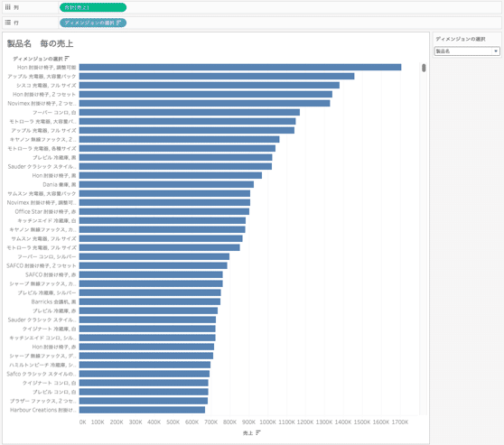Click the label Dania 書庫, 黒
The image size is (504, 445).
[60, 184]
